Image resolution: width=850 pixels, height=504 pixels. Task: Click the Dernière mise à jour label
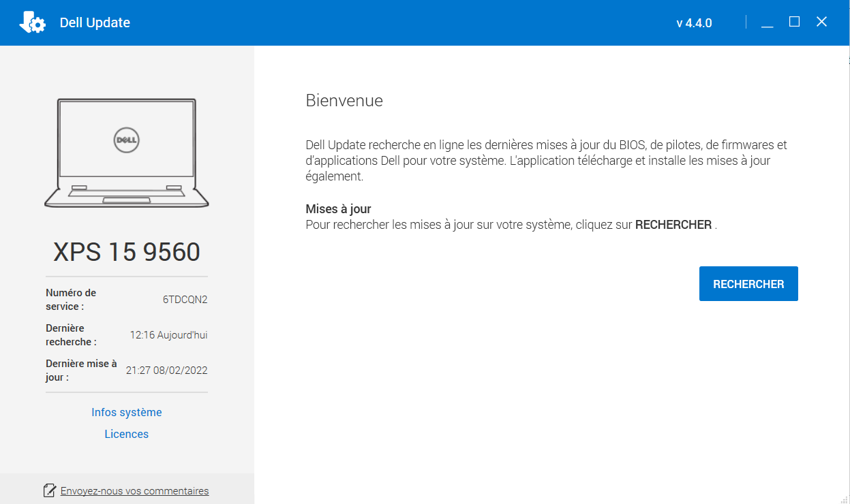[81, 371]
